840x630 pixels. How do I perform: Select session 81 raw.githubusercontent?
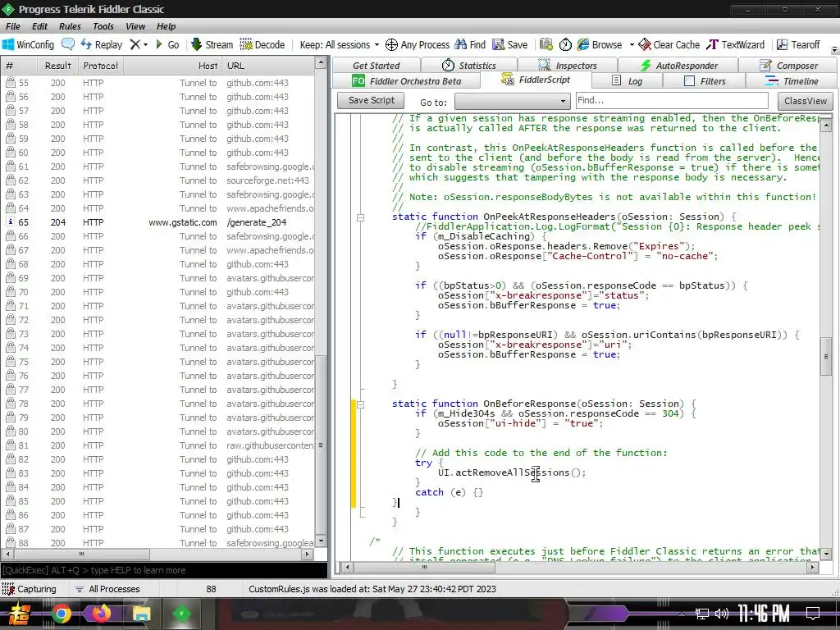pos(158,445)
